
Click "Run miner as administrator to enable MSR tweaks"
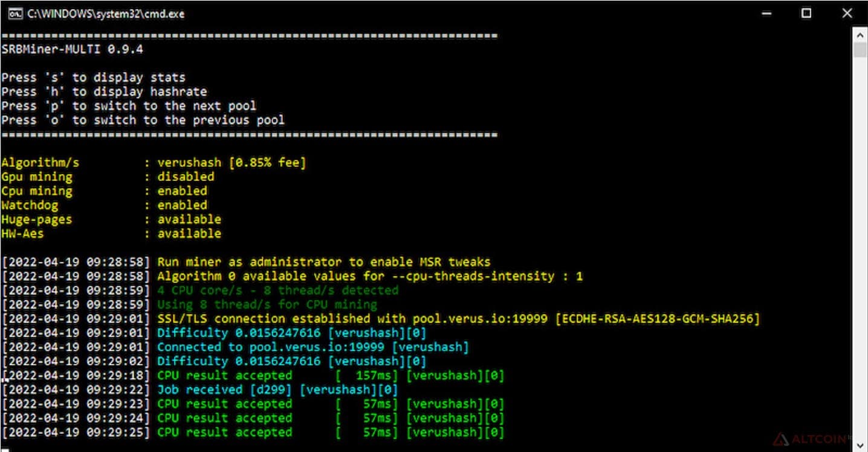(324, 262)
